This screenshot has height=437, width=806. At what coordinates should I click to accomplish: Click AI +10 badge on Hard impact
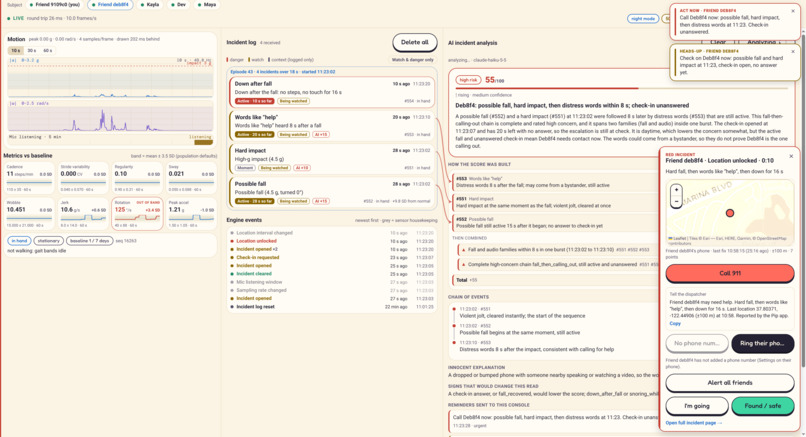pos(302,168)
